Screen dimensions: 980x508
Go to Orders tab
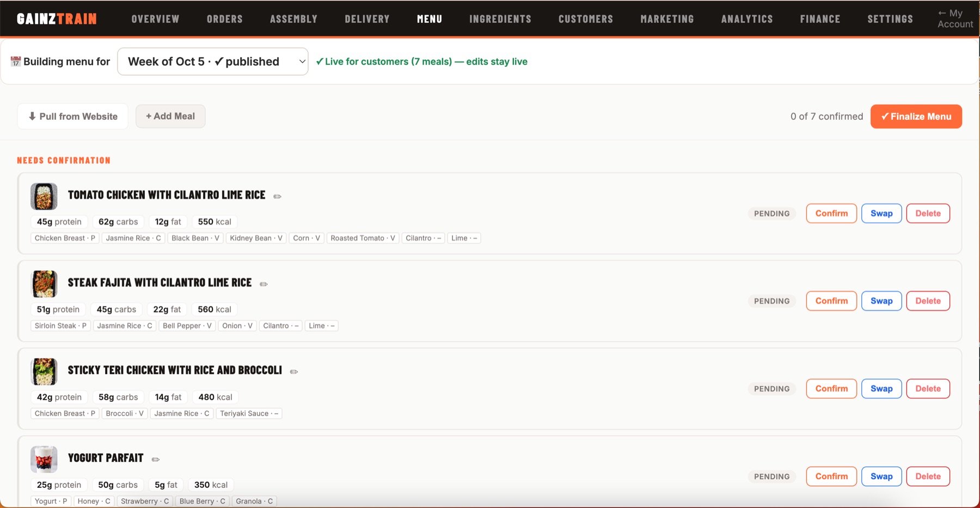click(x=225, y=19)
